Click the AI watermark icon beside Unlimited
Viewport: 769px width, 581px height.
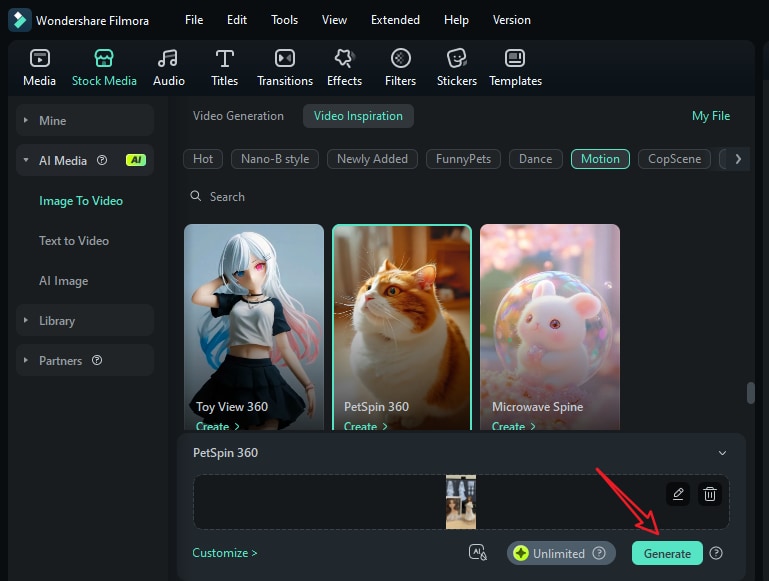[x=478, y=553]
